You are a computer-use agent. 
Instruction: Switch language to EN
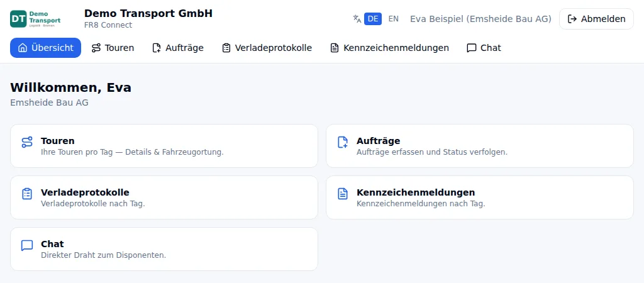[x=394, y=19]
